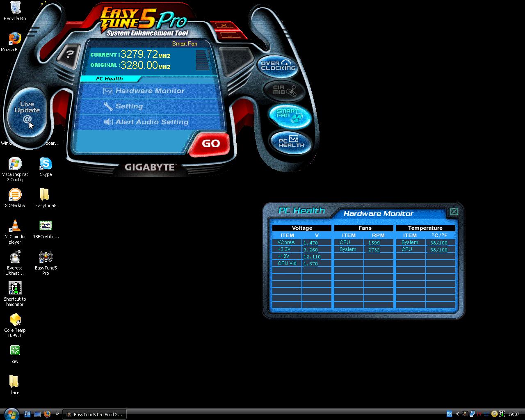Click the CURRENT 3279.72 MHz readout
The image size is (525, 420).
coord(130,55)
